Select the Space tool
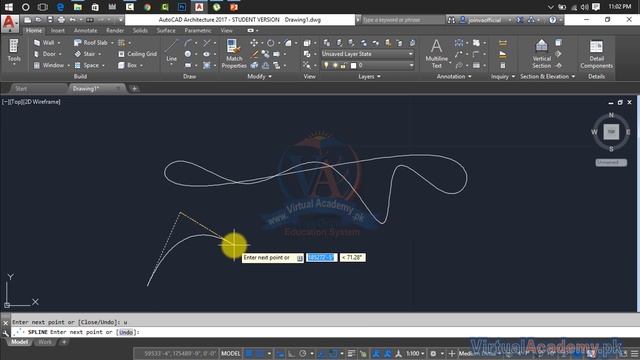 (x=87, y=65)
